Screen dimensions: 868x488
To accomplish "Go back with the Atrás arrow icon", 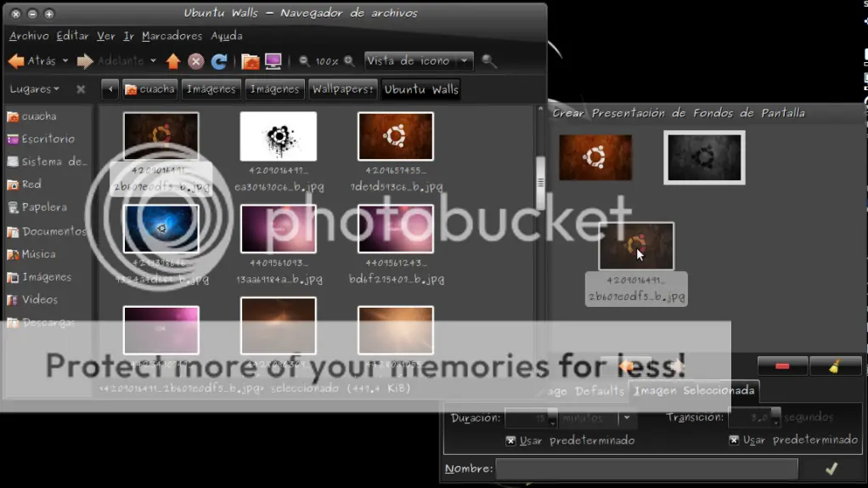I will click(17, 61).
